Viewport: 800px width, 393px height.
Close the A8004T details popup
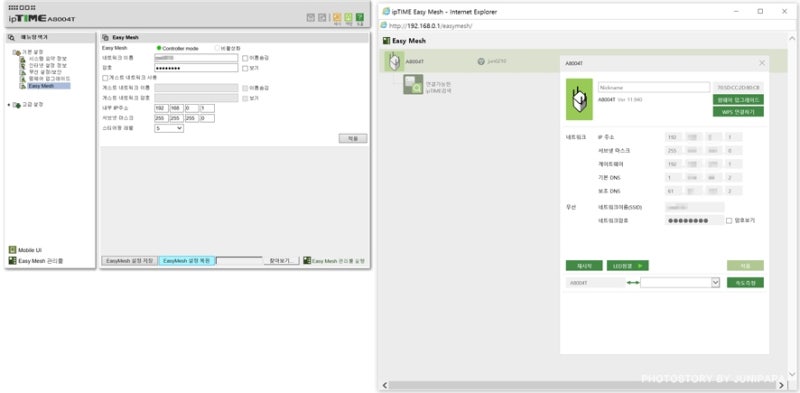[762, 63]
